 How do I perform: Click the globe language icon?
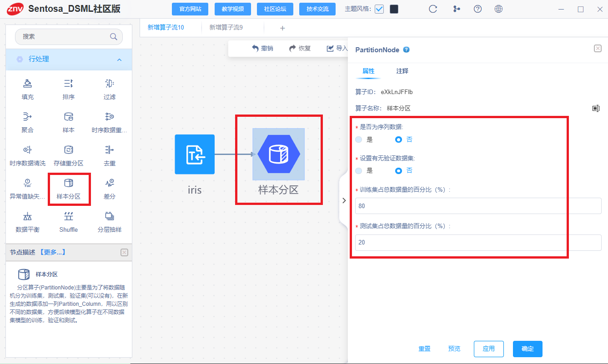pos(498,9)
